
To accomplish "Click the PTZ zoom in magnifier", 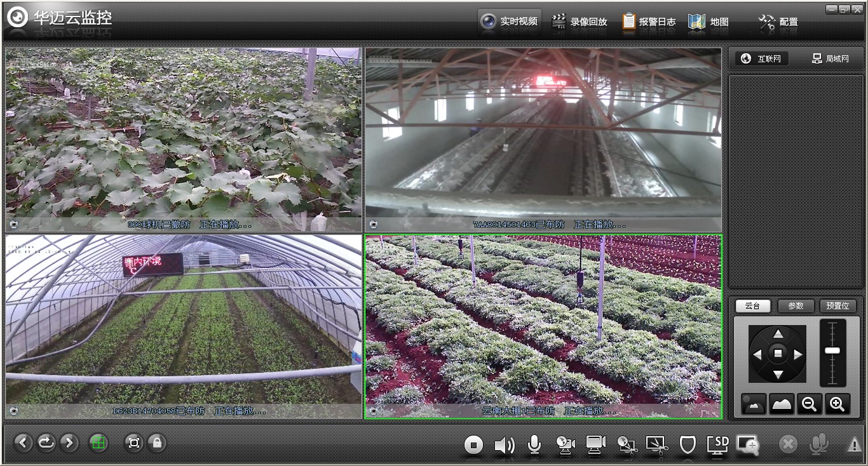I will click(x=837, y=404).
